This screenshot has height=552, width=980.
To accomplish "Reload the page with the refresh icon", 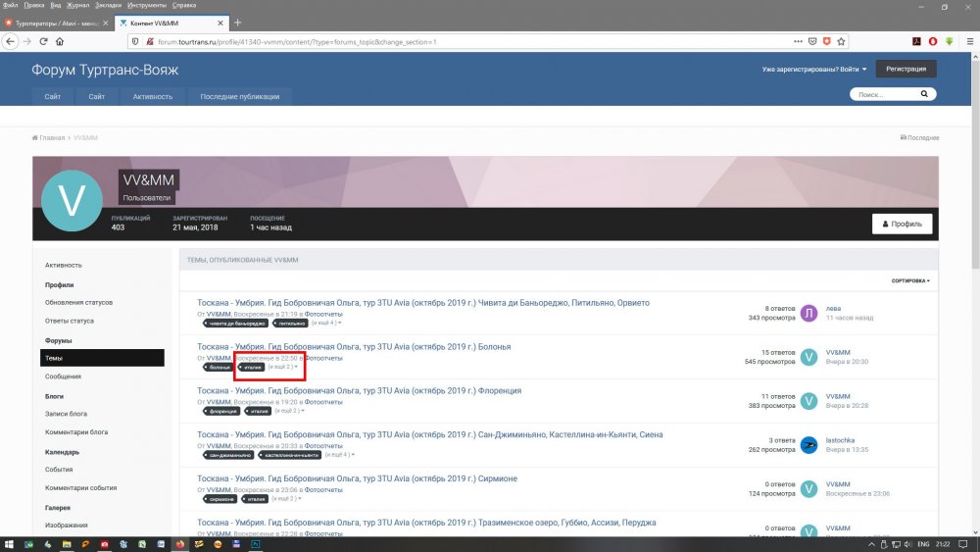I will 43,41.
